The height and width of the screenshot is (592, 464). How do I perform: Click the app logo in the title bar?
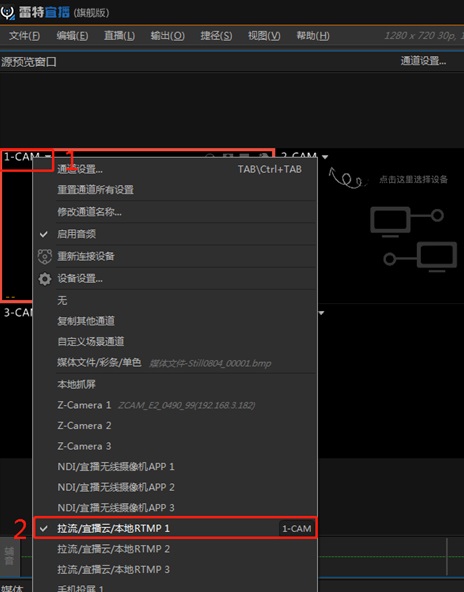click(7, 12)
